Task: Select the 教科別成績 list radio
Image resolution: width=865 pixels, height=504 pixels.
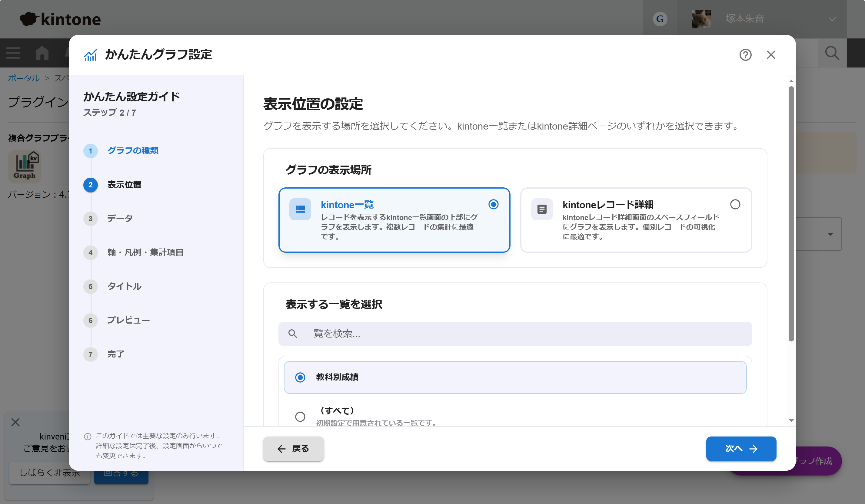Action: click(x=300, y=377)
